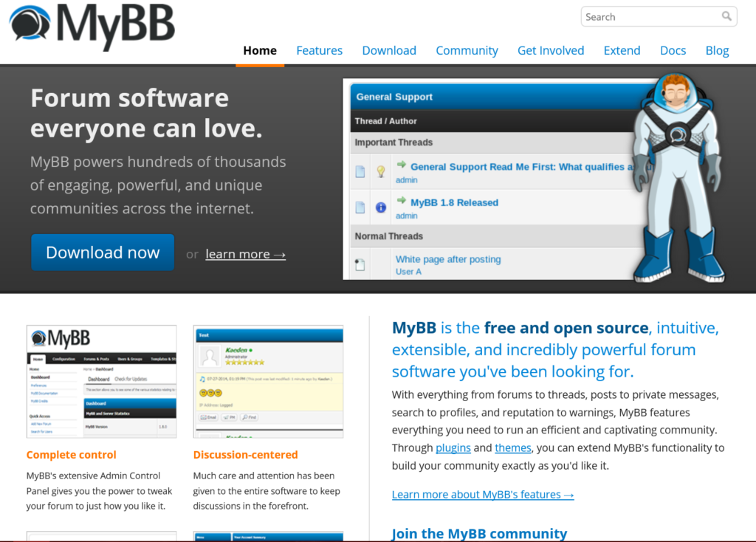Image resolution: width=756 pixels, height=542 pixels.
Task: Click the green arrow before the Read Me thread title
Action: pos(402,166)
